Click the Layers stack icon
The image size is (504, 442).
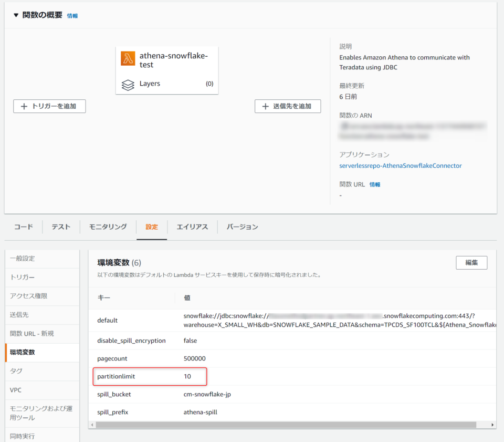point(128,85)
